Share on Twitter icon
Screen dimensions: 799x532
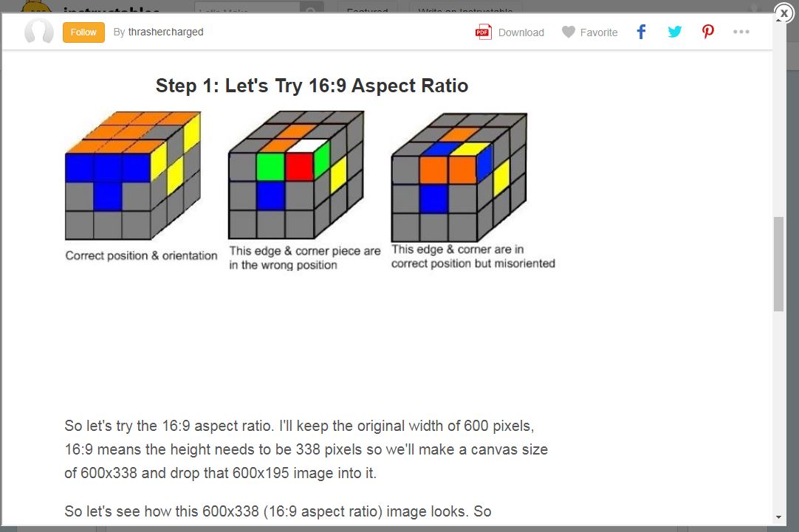click(x=675, y=32)
